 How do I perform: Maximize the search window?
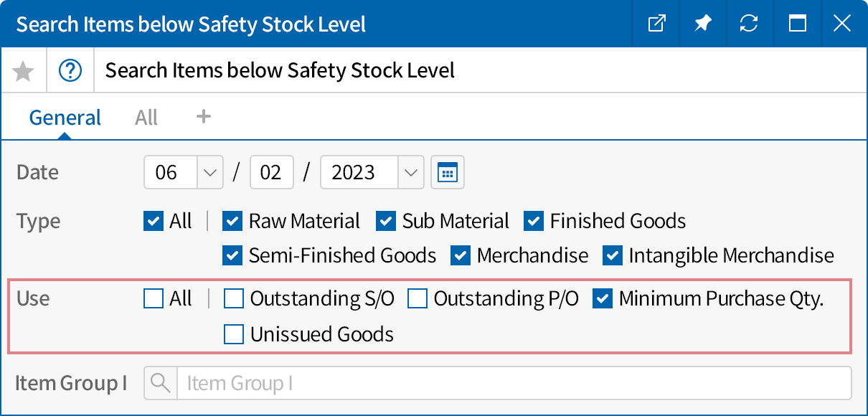click(x=797, y=24)
